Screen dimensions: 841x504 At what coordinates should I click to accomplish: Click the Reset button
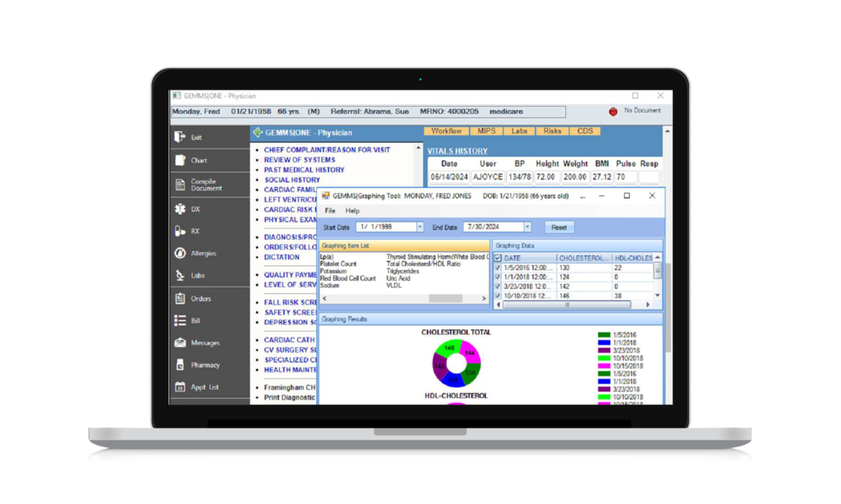tap(558, 227)
